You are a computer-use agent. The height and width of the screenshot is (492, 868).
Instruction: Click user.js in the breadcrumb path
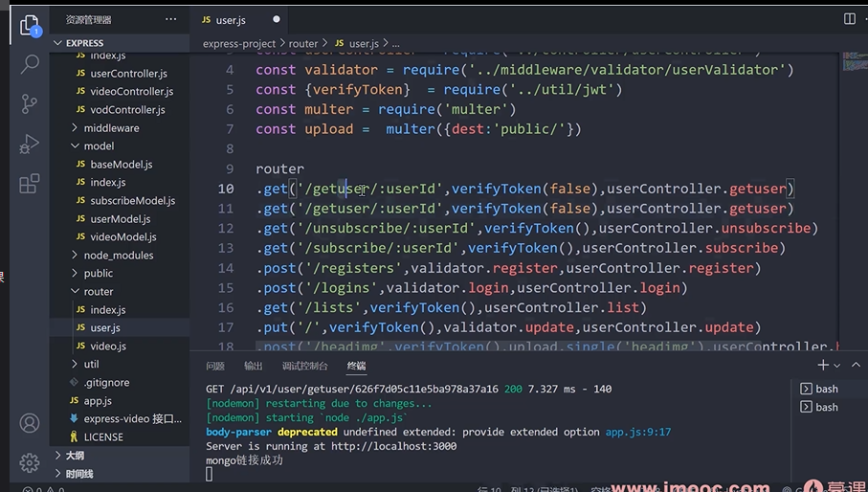point(364,43)
